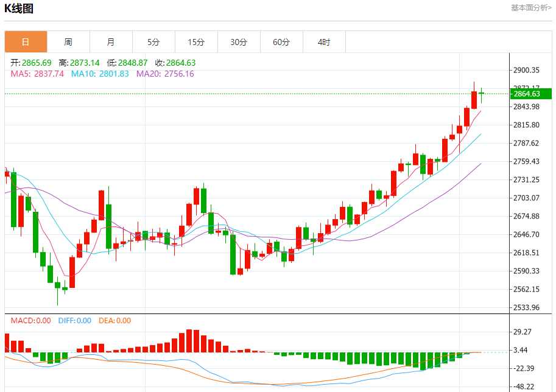Click the tallest red MACD histogram bar
The height and width of the screenshot is (392, 556).
point(189,341)
